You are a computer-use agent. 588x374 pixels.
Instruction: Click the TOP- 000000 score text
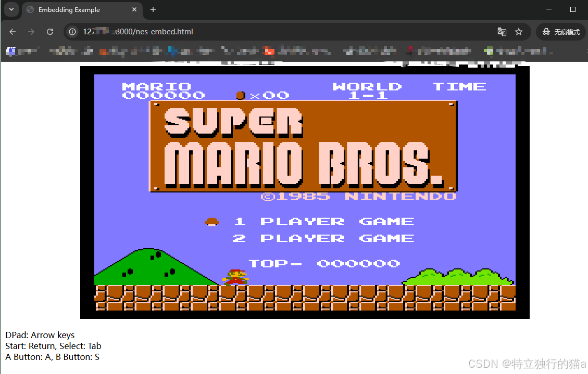click(x=324, y=264)
